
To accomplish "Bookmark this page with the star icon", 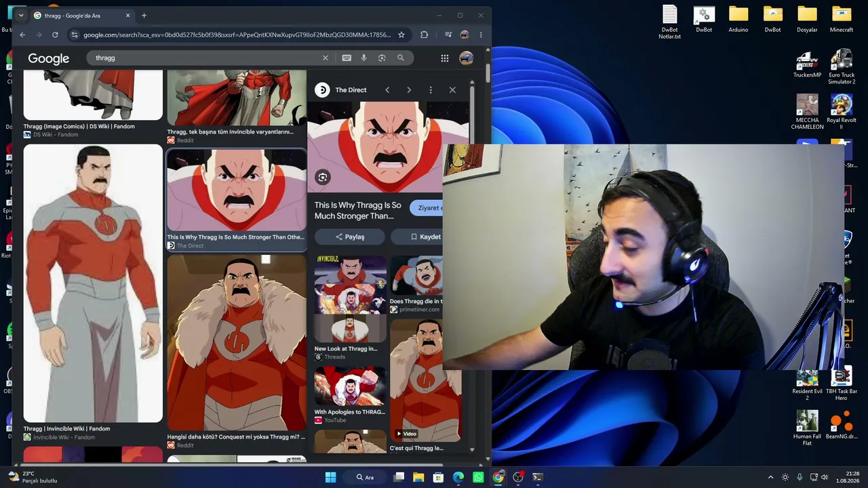I will pyautogui.click(x=401, y=35).
